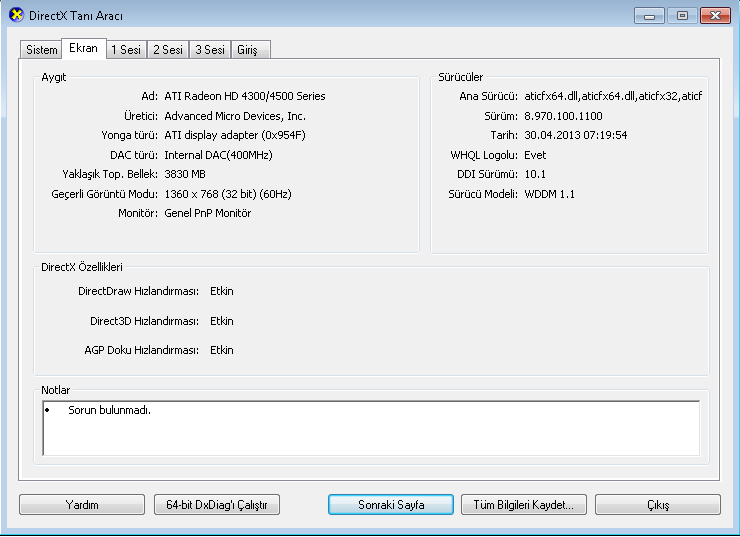The height and width of the screenshot is (537, 740).
Task: Click the DirectX title bar icon
Action: [x=16, y=15]
